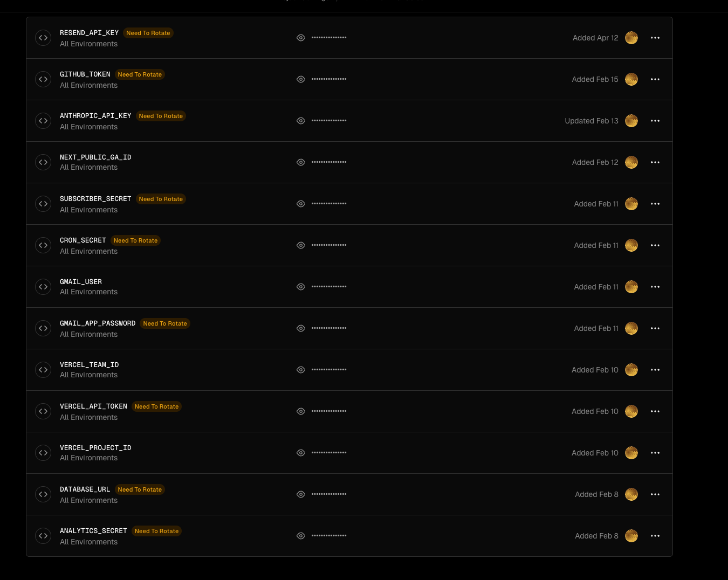The height and width of the screenshot is (580, 728).
Task: Click the code icon beside RESEND_API_KEY
Action: point(43,38)
